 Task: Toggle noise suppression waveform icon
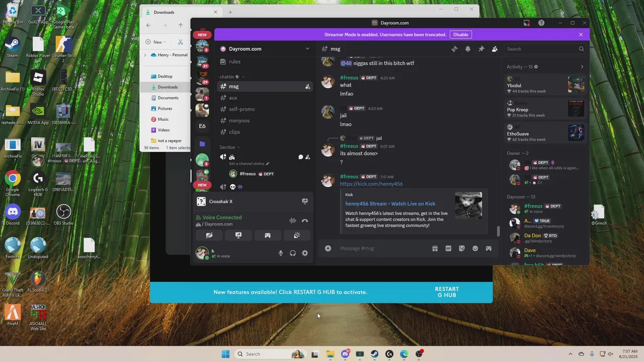coord(292,221)
